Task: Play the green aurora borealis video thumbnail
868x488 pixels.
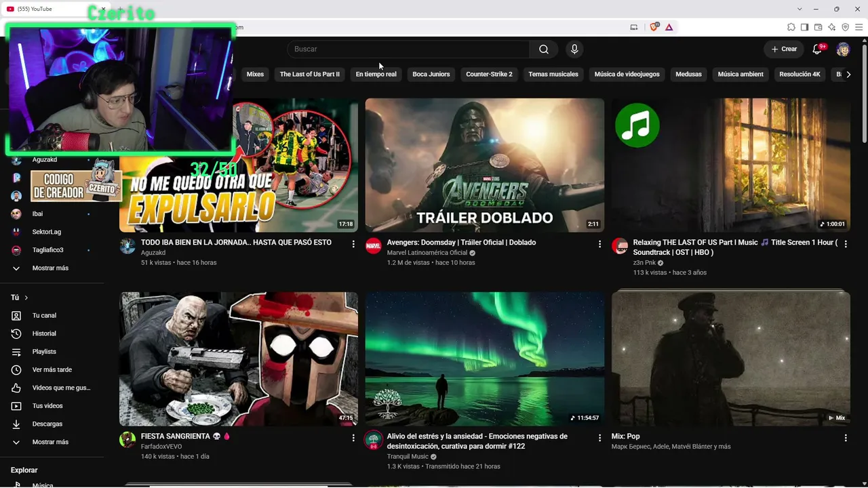Action: 485,359
